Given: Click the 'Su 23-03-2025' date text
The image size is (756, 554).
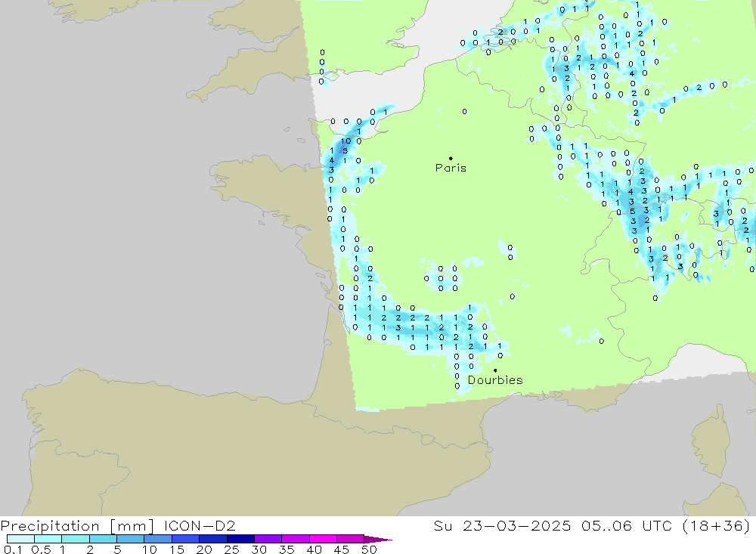Looking at the screenshot, I should pos(502,525).
